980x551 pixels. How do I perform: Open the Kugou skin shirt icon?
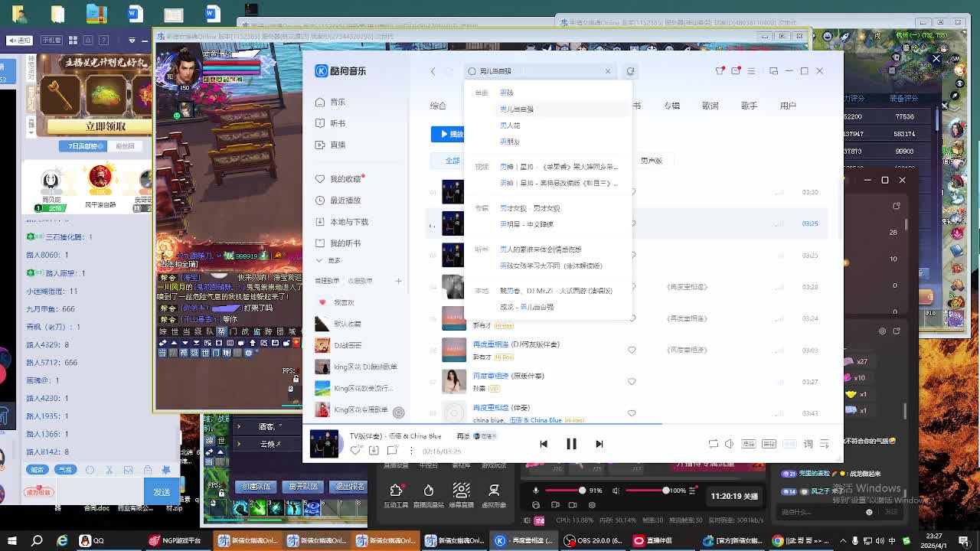coord(720,71)
